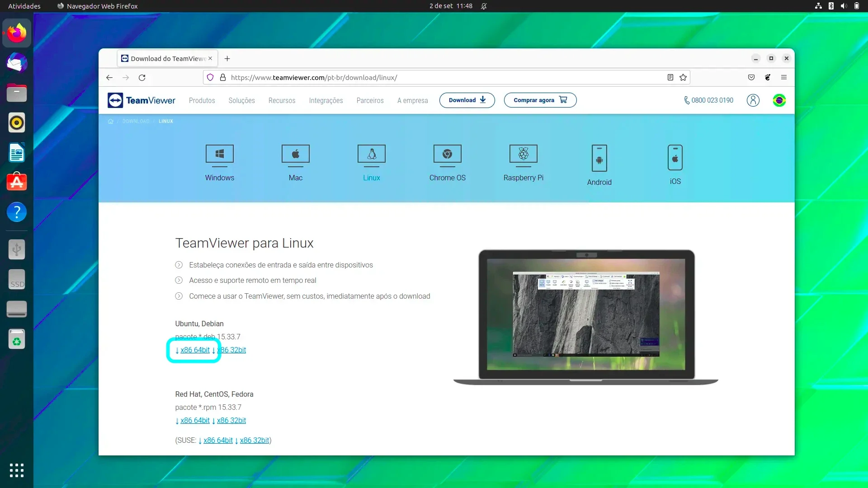
Task: Change region using the Brazil flag icon
Action: tap(779, 100)
